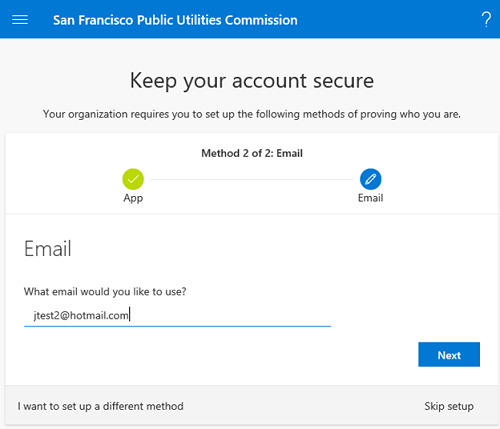The image size is (500, 429).
Task: Click 'I want to set up a different method'
Action: click(100, 406)
